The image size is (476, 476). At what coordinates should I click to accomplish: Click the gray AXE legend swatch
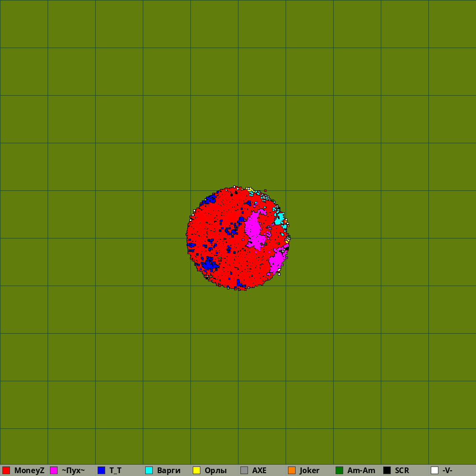click(x=244, y=470)
